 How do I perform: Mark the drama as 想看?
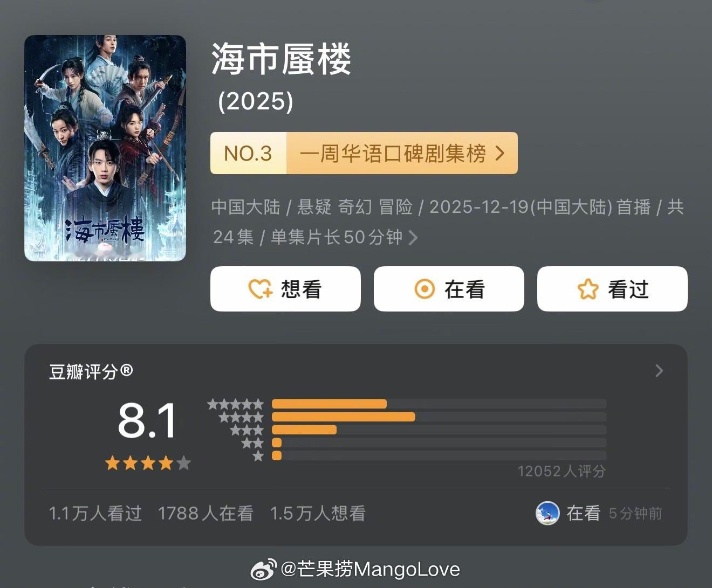(x=285, y=289)
